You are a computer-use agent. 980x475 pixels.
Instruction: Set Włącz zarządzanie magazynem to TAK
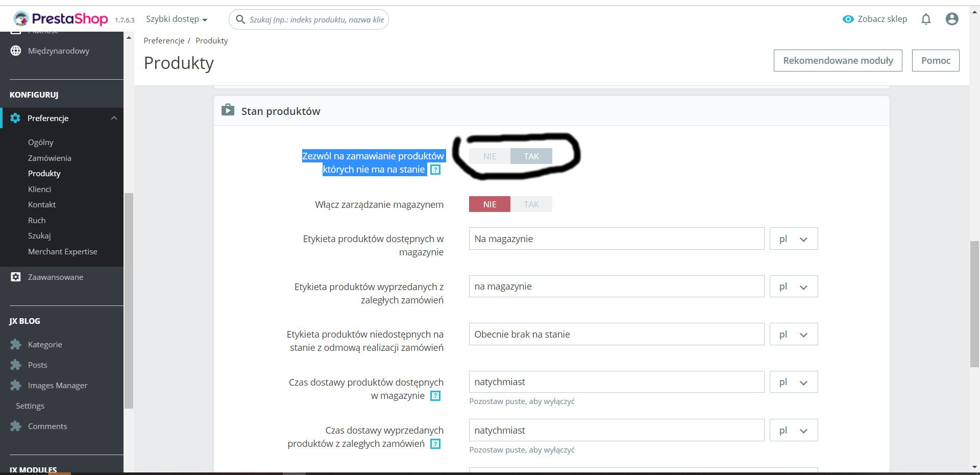pos(531,204)
